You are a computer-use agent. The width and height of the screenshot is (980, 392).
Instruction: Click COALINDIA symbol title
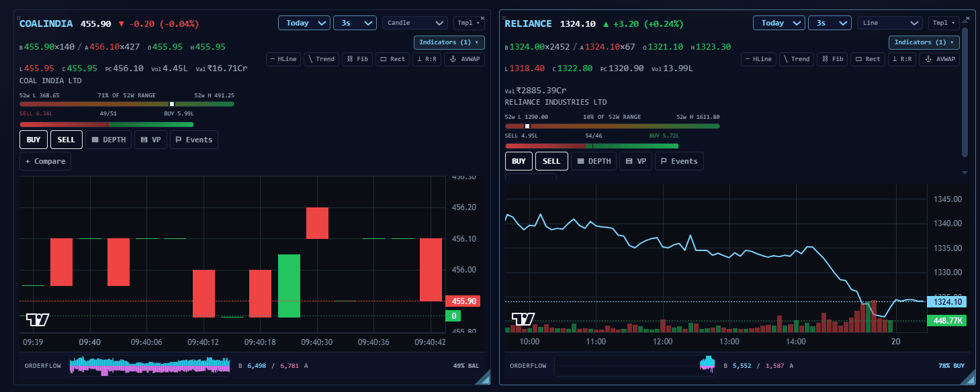[46, 23]
